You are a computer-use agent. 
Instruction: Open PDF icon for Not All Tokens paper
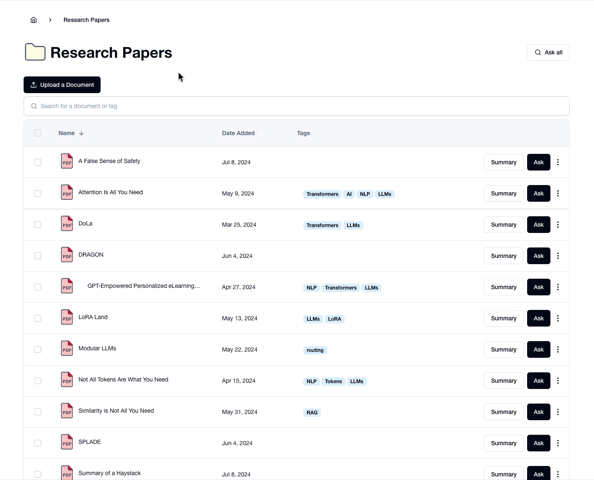point(67,380)
